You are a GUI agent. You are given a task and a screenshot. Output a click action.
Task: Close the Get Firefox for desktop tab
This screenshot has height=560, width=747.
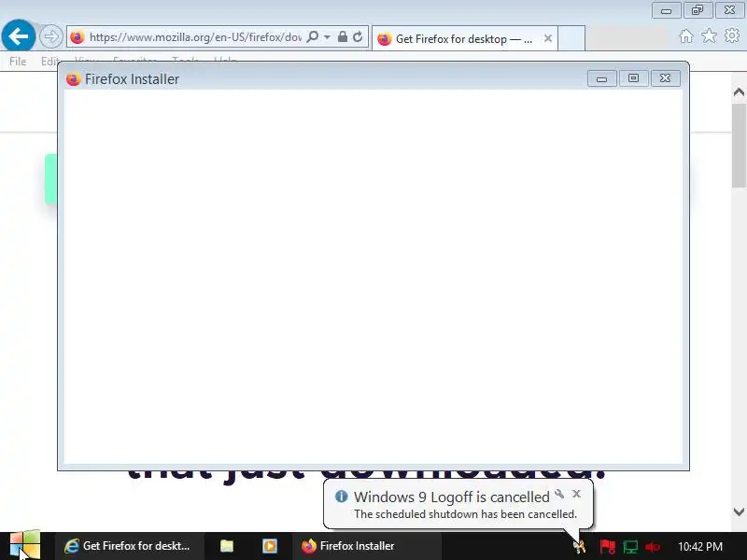[x=548, y=38]
